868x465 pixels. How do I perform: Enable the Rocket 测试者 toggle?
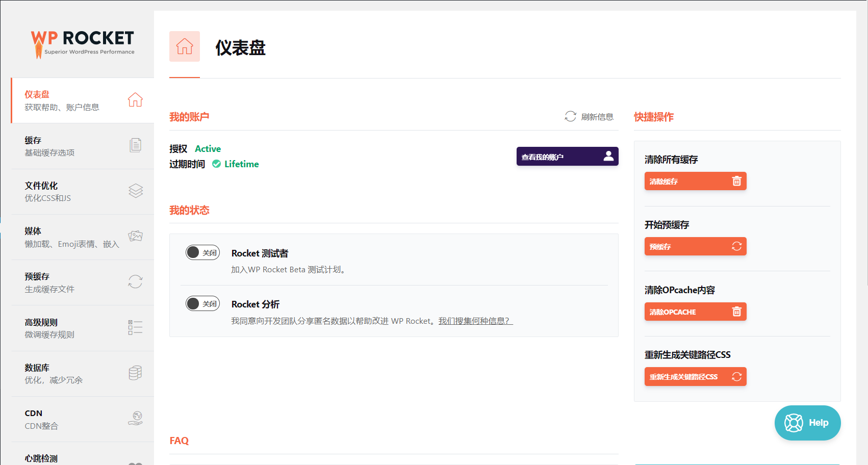tap(202, 252)
